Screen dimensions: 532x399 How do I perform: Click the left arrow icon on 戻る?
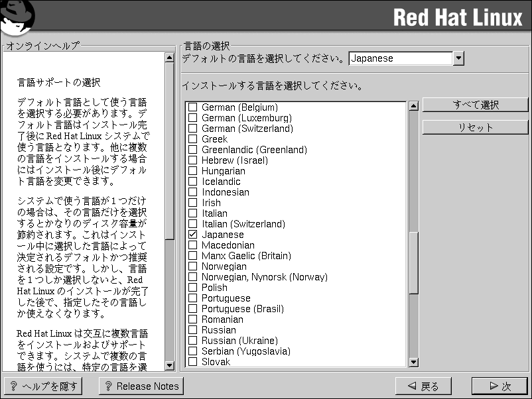412,386
